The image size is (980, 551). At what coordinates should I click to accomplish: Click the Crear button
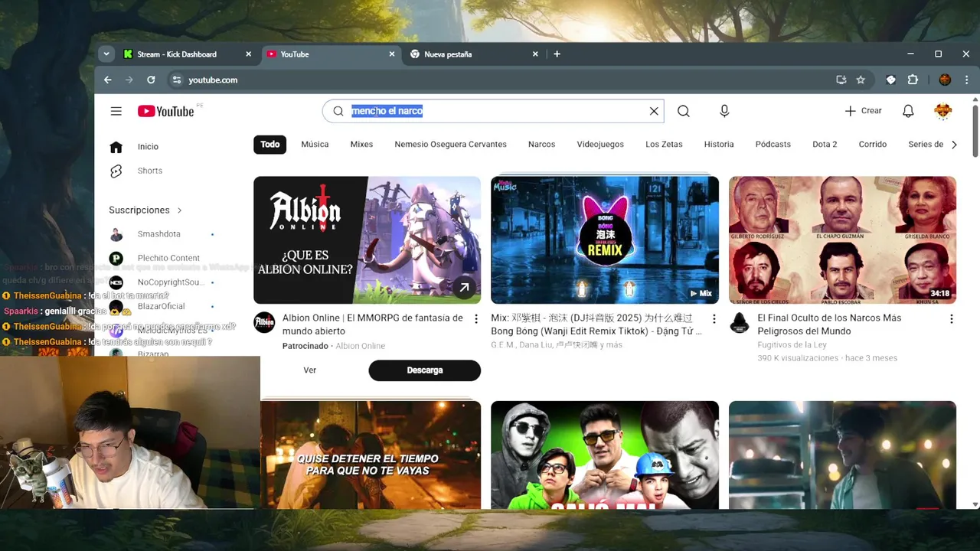pyautogui.click(x=864, y=111)
